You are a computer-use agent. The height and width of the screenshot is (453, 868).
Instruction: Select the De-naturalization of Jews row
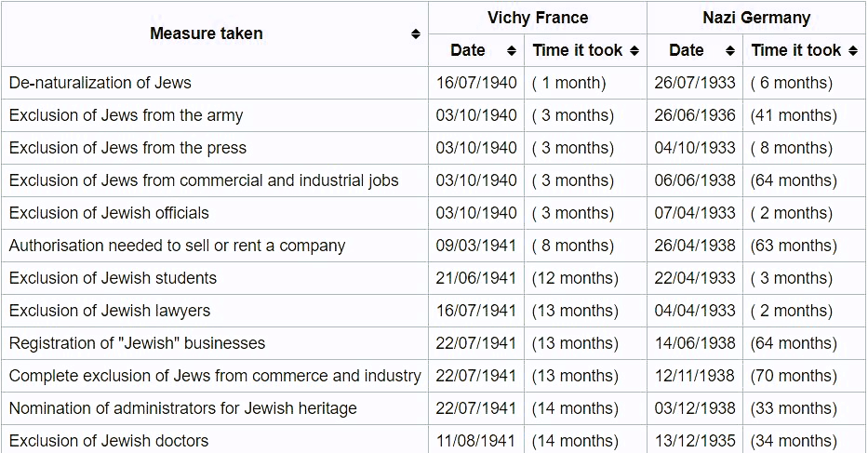point(100,83)
